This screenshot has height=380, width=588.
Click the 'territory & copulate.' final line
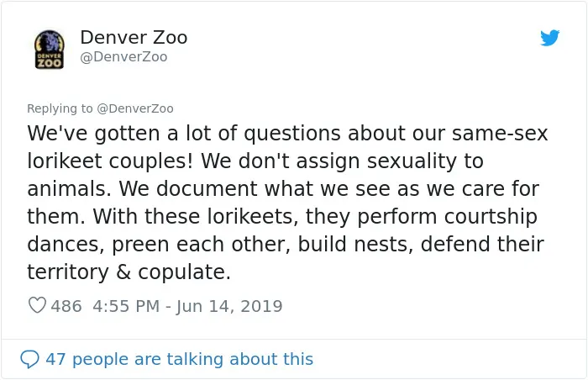pos(129,272)
